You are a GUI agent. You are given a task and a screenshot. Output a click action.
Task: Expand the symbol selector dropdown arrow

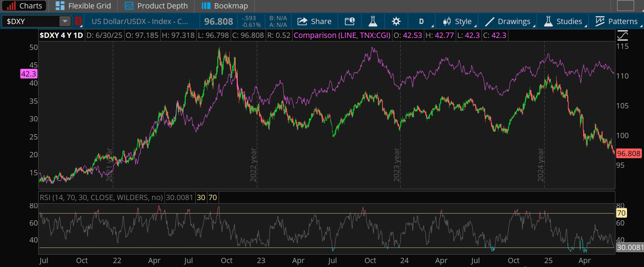[65, 21]
